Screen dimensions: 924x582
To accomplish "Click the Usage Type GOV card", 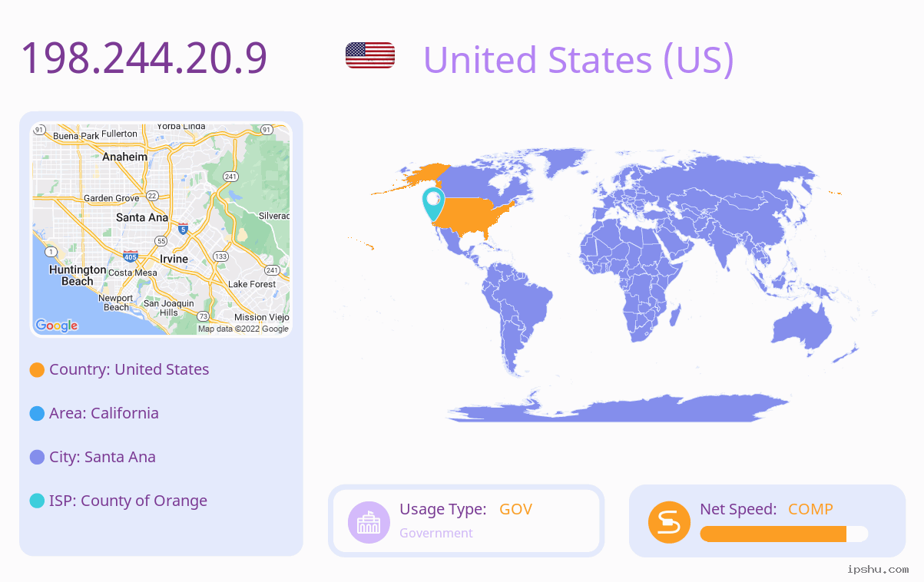I will pyautogui.click(x=466, y=521).
